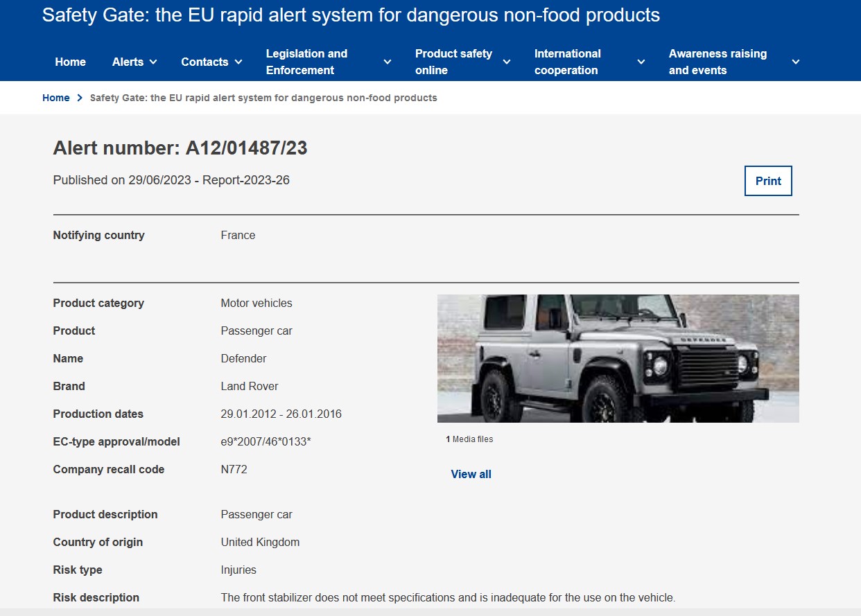Open the Alerts menu label
The width and height of the screenshot is (861, 616).
128,62
